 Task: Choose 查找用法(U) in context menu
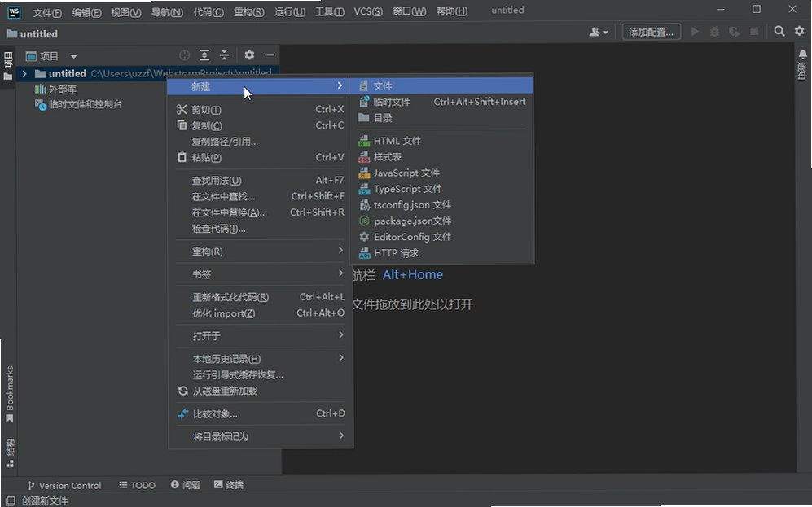point(260,181)
